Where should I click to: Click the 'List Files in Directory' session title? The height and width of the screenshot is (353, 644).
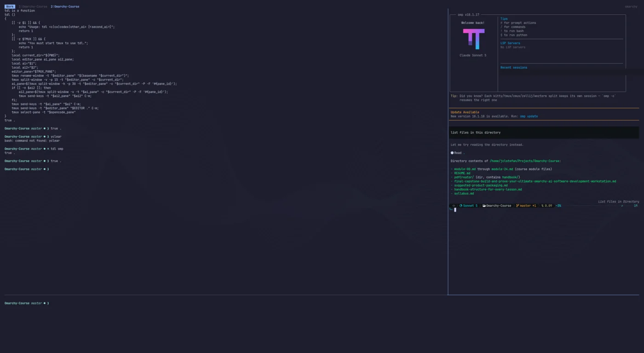(x=619, y=202)
